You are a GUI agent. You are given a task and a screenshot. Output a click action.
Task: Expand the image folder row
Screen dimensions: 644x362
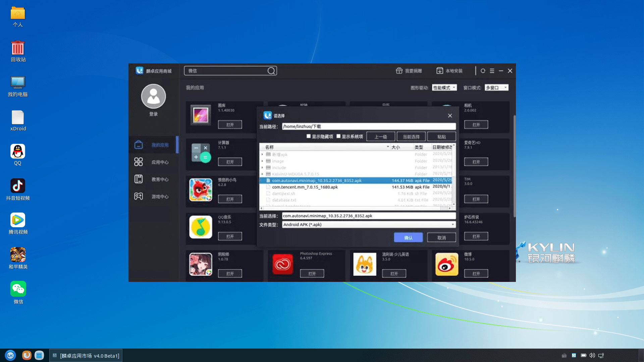[262, 161]
